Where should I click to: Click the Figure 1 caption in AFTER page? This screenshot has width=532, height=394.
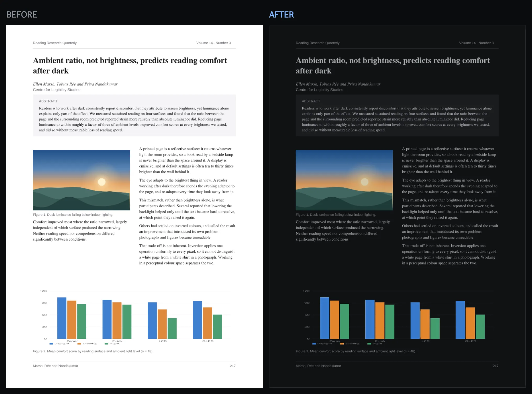pos(336,215)
